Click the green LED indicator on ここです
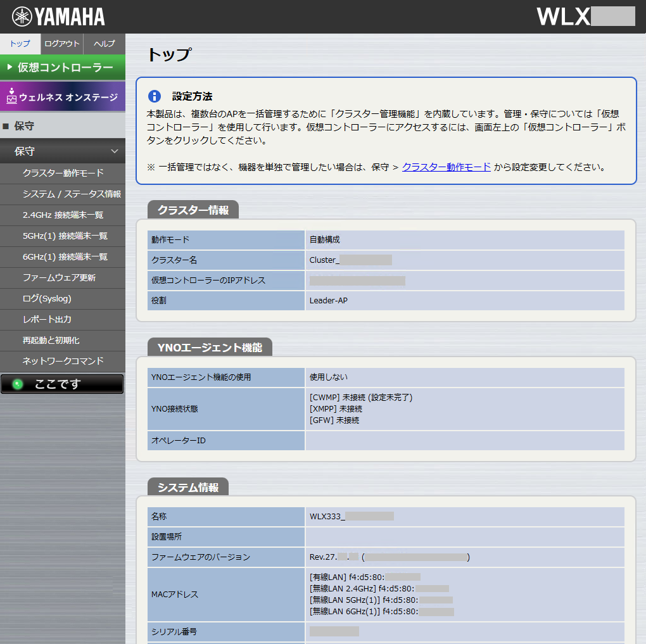This screenshot has height=644, width=646. point(18,384)
